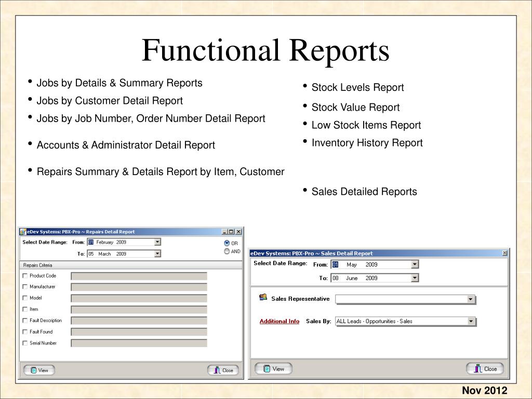Click 'Jobs by Details & Summary Reports' text
Image resolution: width=532 pixels, height=399 pixels.
coord(119,83)
